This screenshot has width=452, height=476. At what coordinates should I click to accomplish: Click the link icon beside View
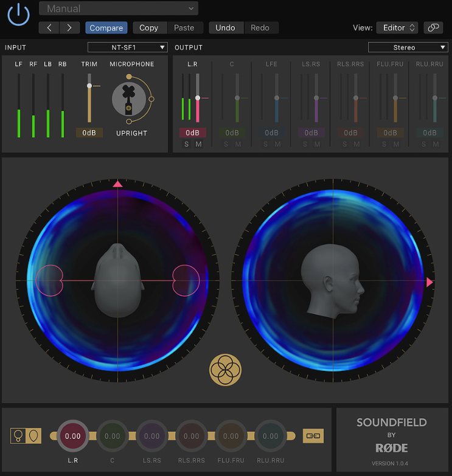click(433, 28)
